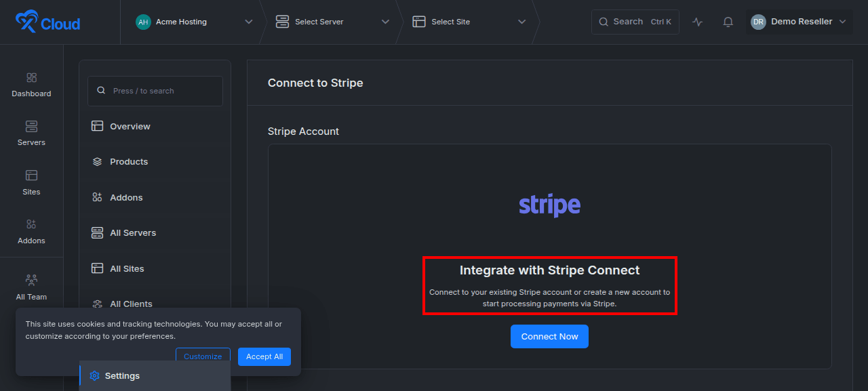Screen dimensions: 868x391
Task: Select All Servers in the reseller menu
Action: tap(155, 232)
